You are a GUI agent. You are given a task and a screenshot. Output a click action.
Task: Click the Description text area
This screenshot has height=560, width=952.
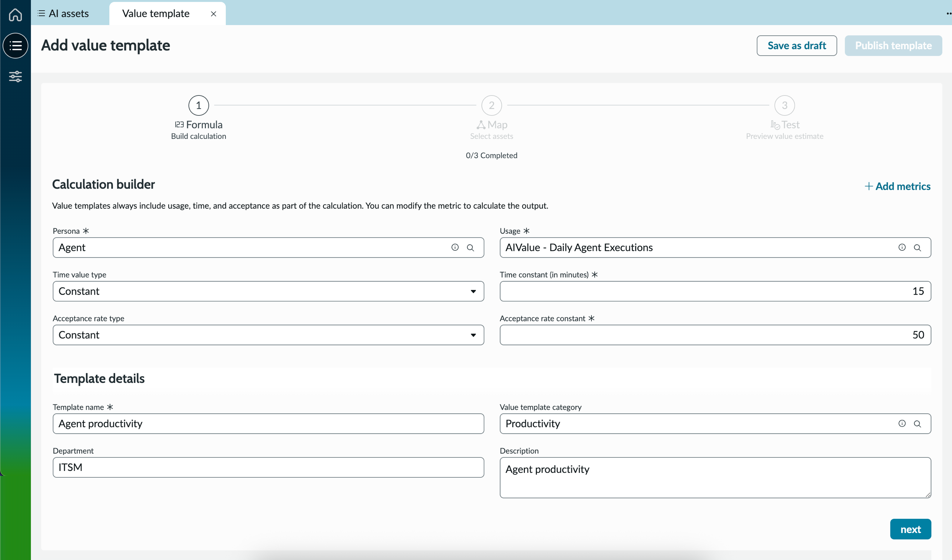click(x=715, y=478)
